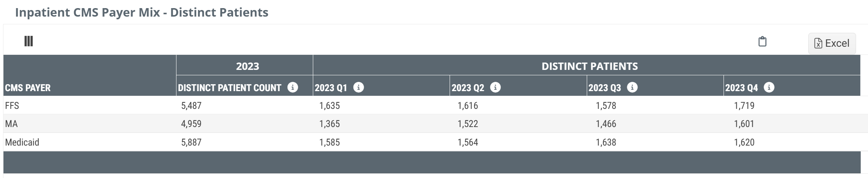Click the 2023 Q2 column header
Image resolution: width=868 pixels, height=178 pixels.
point(468,88)
